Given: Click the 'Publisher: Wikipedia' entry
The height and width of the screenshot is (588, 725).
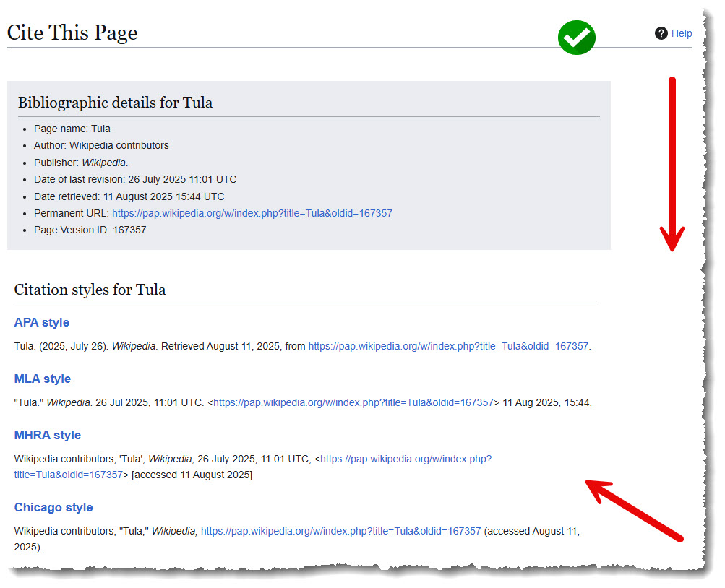Looking at the screenshot, I should [x=81, y=163].
